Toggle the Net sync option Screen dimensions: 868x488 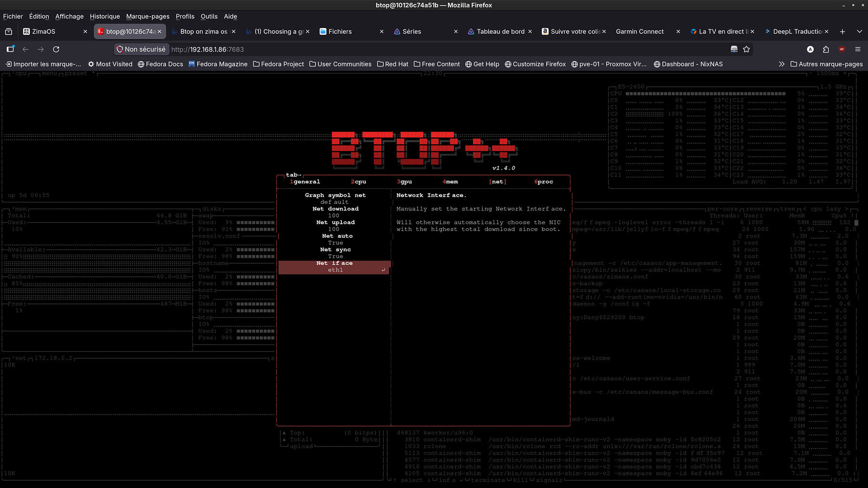pyautogui.click(x=336, y=253)
